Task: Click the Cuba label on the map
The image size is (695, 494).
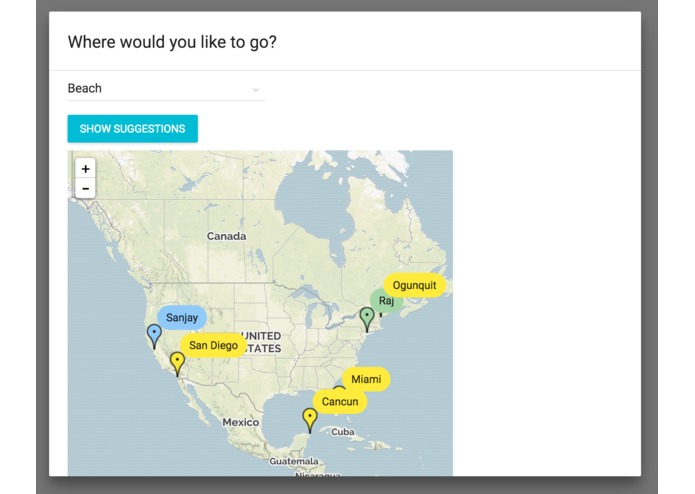Action: 343,432
